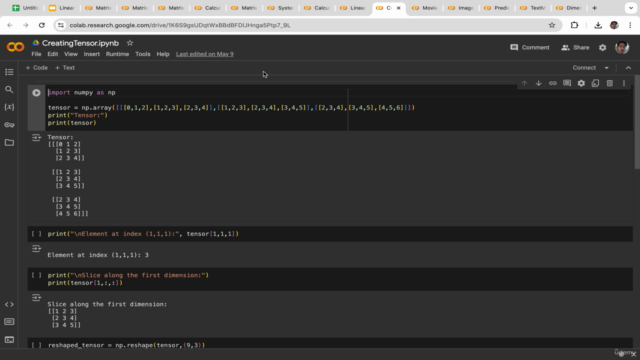
Task: Click the Last edited on May 9 link
Action: click(x=205, y=54)
